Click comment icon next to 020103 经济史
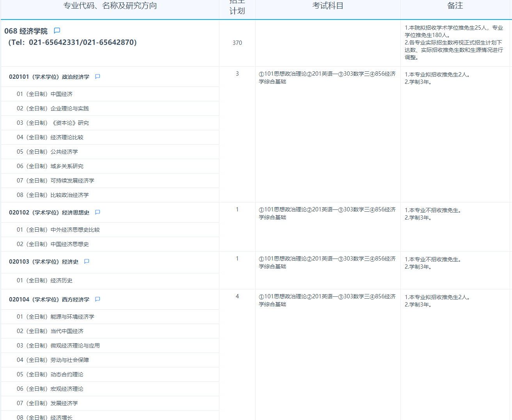 [x=87, y=261]
